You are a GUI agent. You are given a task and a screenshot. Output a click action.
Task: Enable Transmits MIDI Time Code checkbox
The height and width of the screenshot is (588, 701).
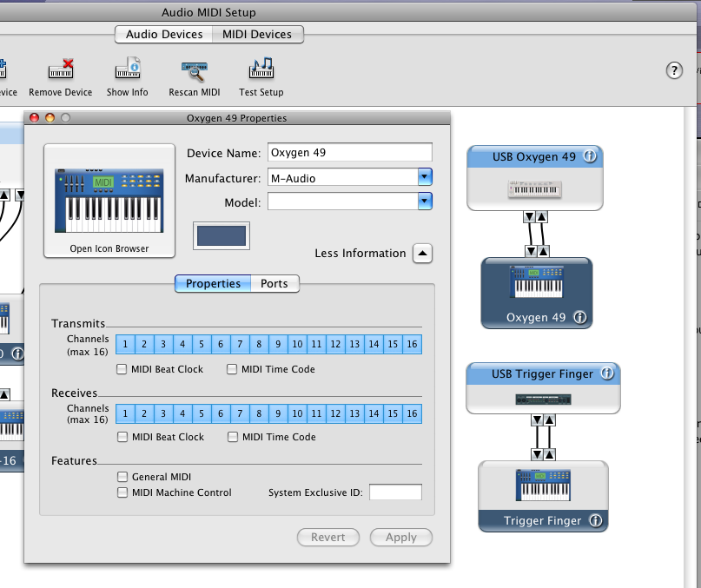coord(232,369)
